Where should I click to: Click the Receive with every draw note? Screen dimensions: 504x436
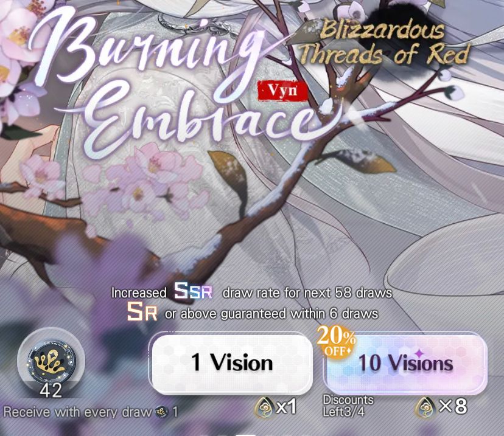click(x=90, y=412)
